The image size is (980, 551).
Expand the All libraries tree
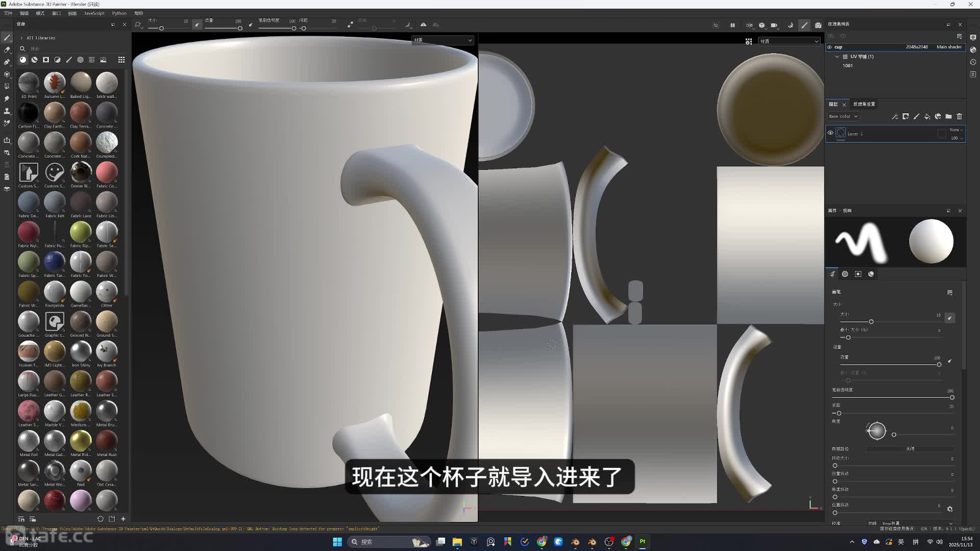point(21,38)
